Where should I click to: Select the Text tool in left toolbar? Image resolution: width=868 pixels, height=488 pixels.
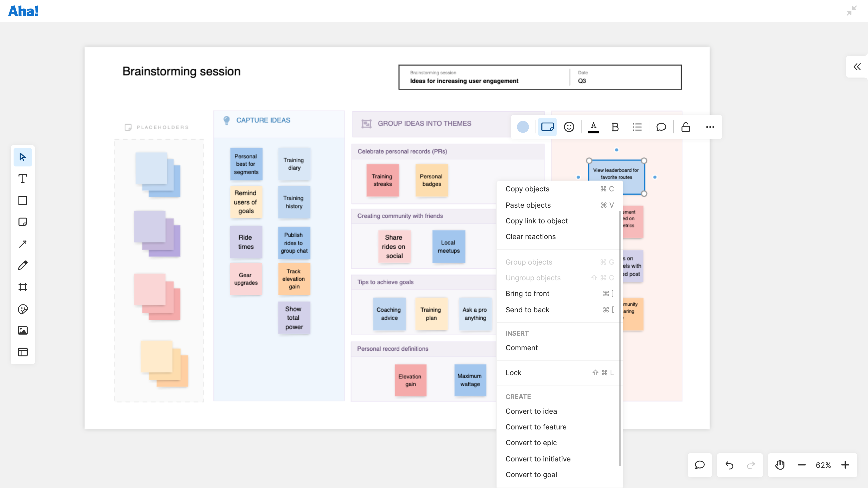(23, 178)
